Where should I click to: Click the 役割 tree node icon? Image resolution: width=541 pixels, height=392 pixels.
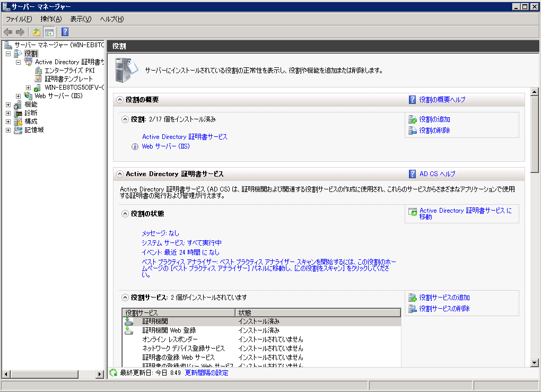tap(18, 54)
